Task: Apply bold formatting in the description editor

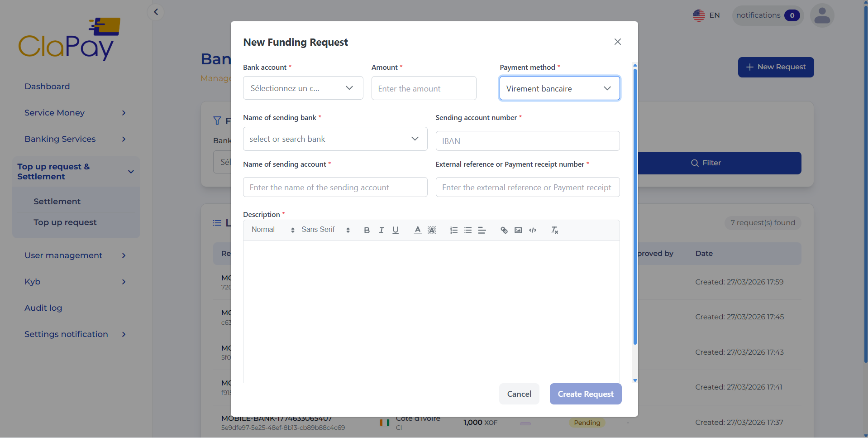Action: 367,230
